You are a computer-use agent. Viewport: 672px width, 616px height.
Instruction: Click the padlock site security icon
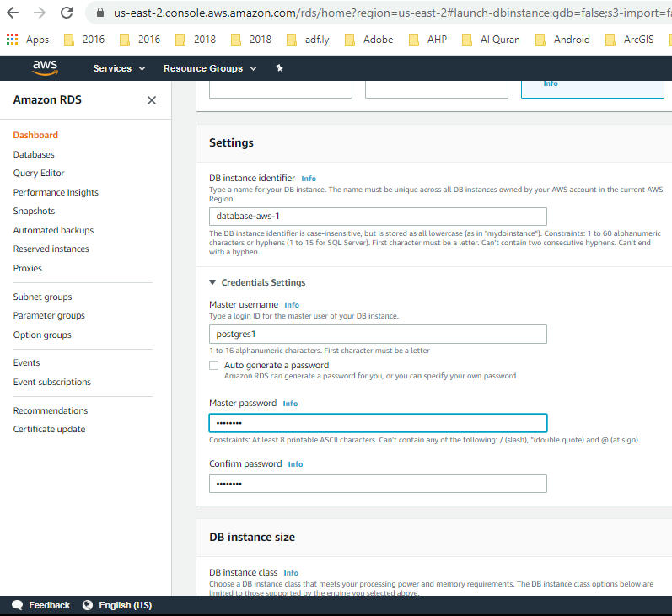(x=100, y=13)
